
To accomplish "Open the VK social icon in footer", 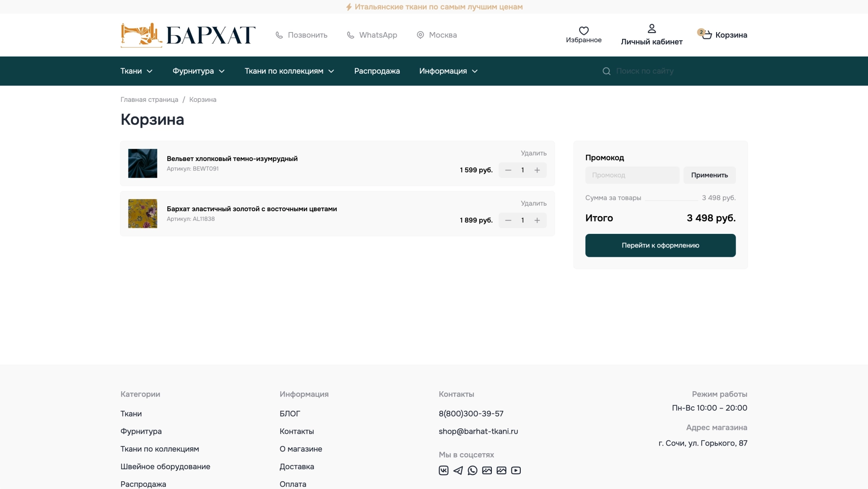I will (x=443, y=470).
